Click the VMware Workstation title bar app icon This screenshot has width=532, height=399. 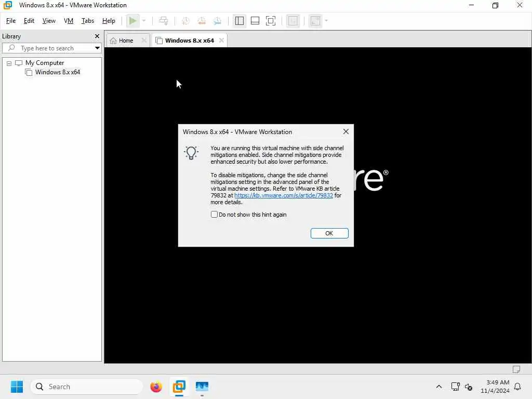point(7,5)
